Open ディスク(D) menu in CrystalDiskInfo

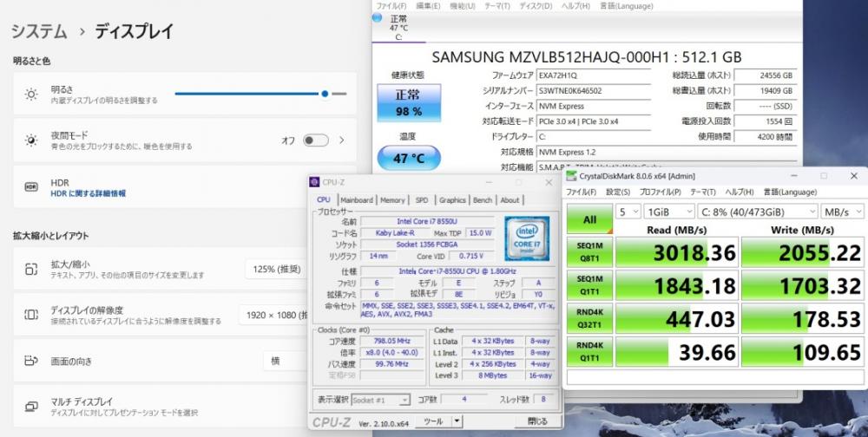[536, 6]
